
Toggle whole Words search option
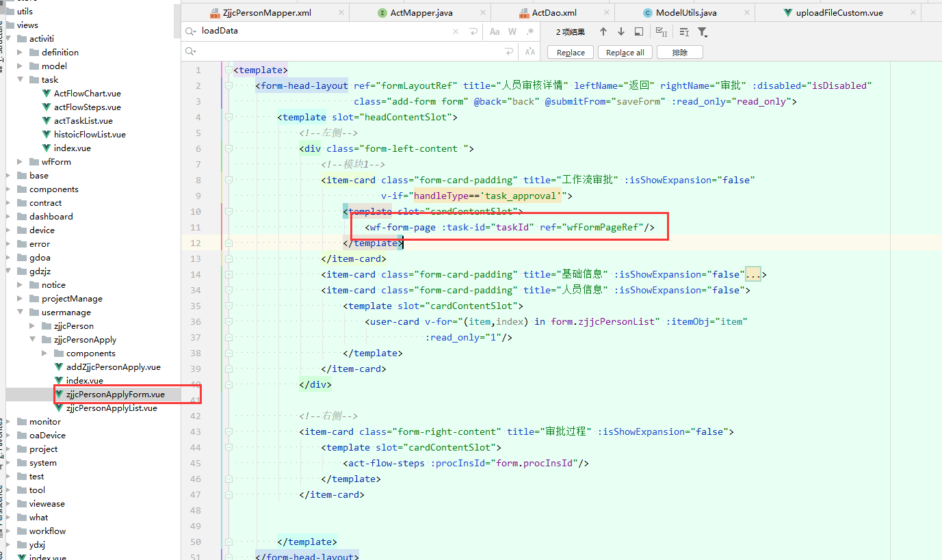(x=512, y=31)
